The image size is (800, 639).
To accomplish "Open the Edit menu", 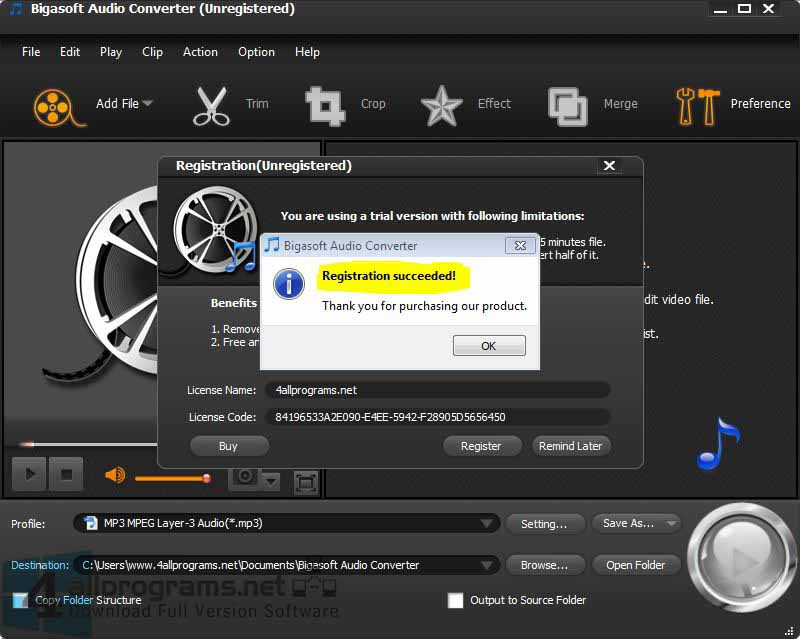I will coord(70,52).
